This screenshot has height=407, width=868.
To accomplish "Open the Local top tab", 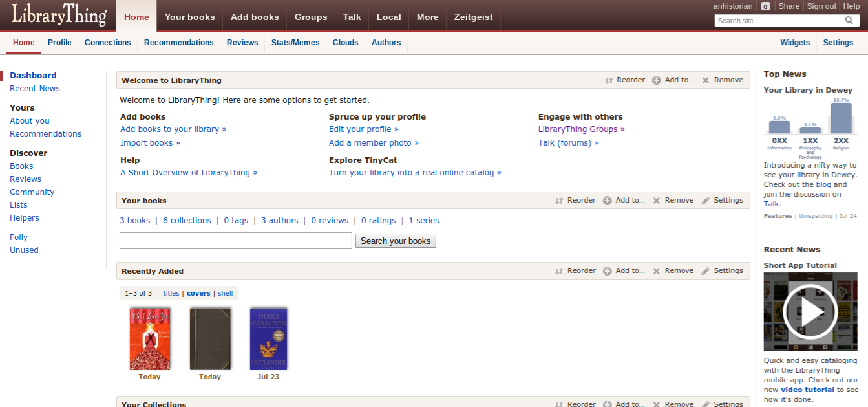I will [389, 17].
